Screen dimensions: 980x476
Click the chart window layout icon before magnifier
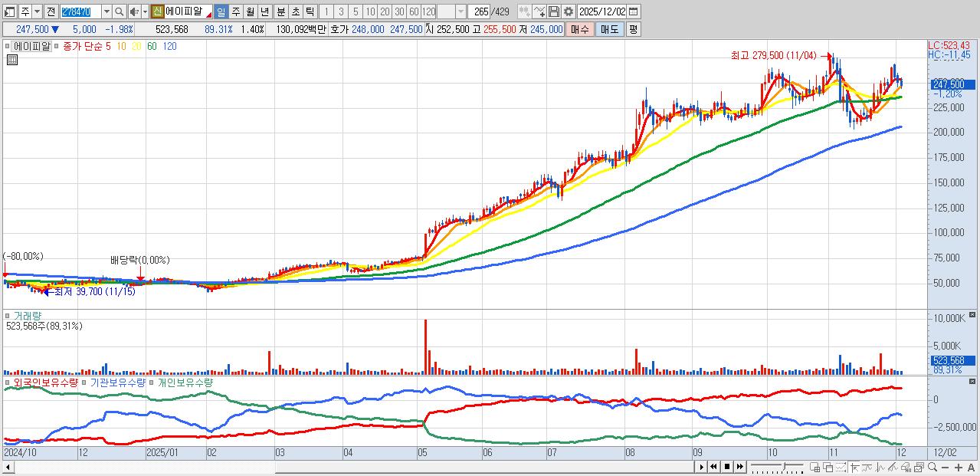pyautogui.click(x=919, y=467)
